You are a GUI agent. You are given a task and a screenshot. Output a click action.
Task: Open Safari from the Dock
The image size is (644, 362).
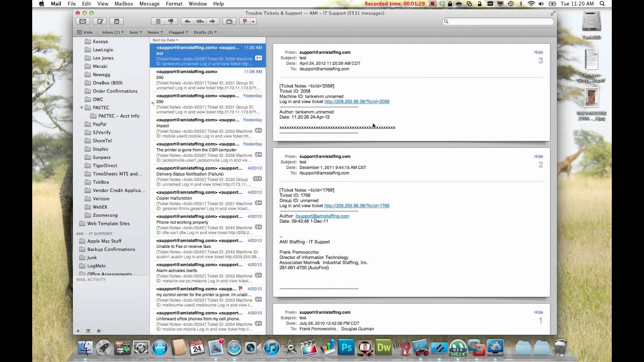pos(234,347)
